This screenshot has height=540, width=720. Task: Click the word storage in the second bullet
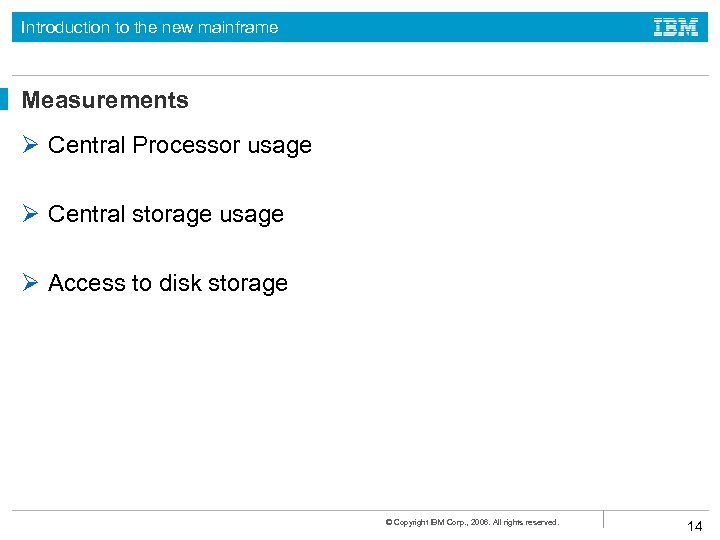point(172,214)
